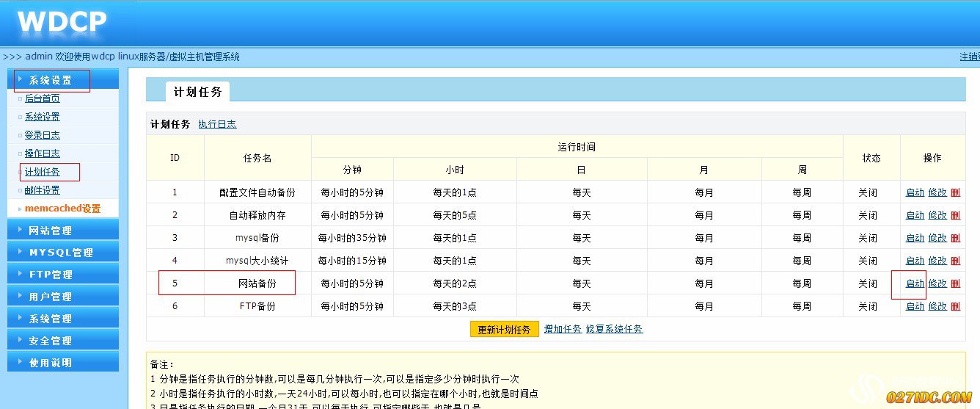Expand the 使用说明 sidebar section
Image resolution: width=980 pixels, height=409 pixels.
pyautogui.click(x=62, y=362)
